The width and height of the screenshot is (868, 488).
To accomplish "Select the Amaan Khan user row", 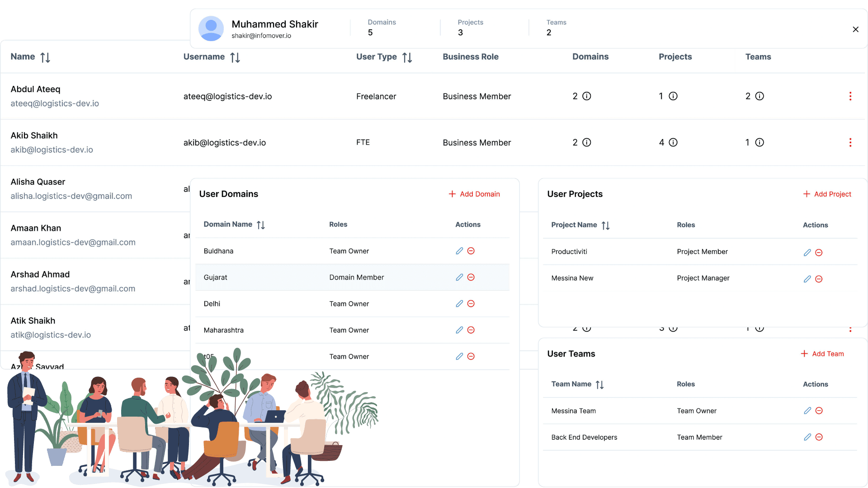I will coord(95,235).
